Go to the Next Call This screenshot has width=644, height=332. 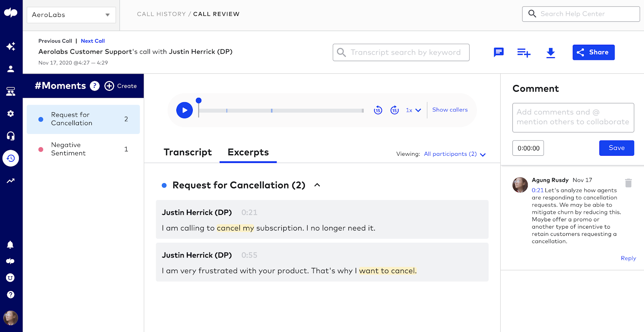(93, 41)
